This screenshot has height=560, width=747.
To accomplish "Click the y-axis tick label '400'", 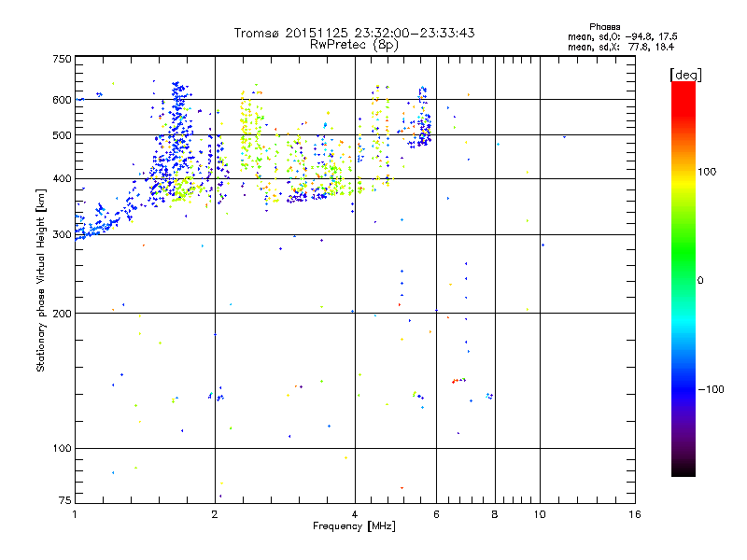I will [62, 179].
